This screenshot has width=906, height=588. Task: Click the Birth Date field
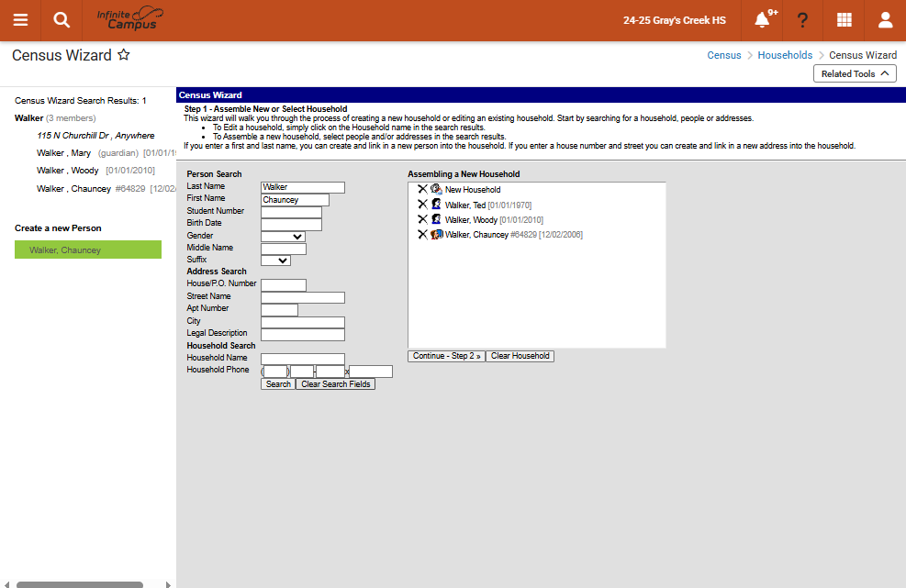pos(291,224)
